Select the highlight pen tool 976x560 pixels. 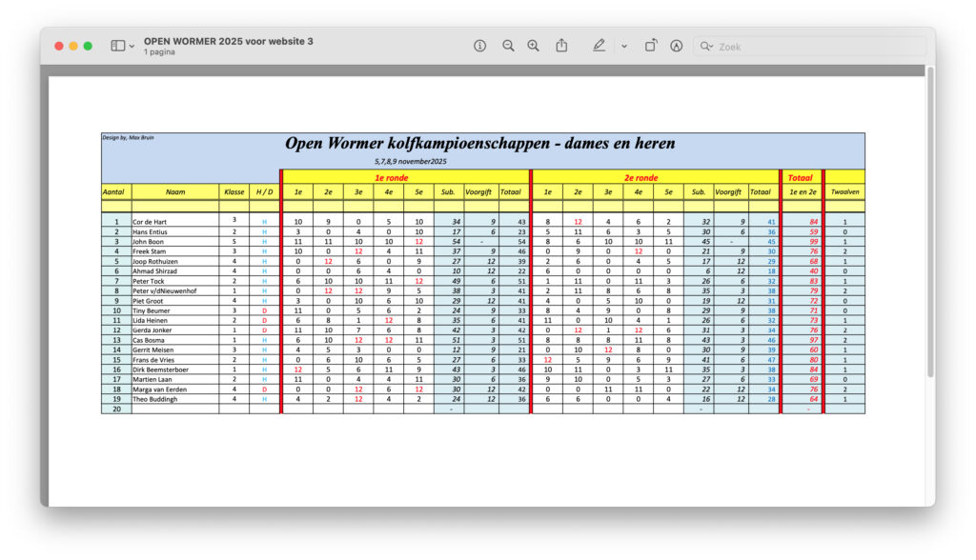[x=599, y=46]
